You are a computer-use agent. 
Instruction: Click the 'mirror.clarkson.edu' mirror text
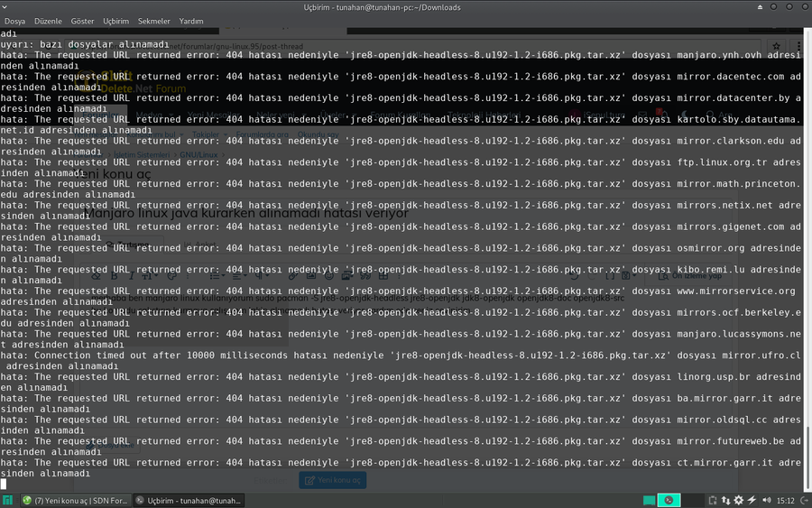click(730, 141)
